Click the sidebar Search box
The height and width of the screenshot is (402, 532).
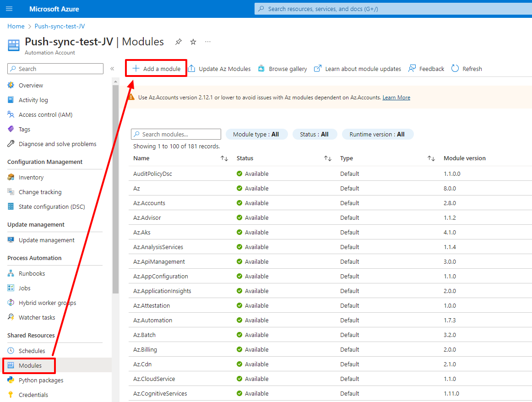point(55,69)
